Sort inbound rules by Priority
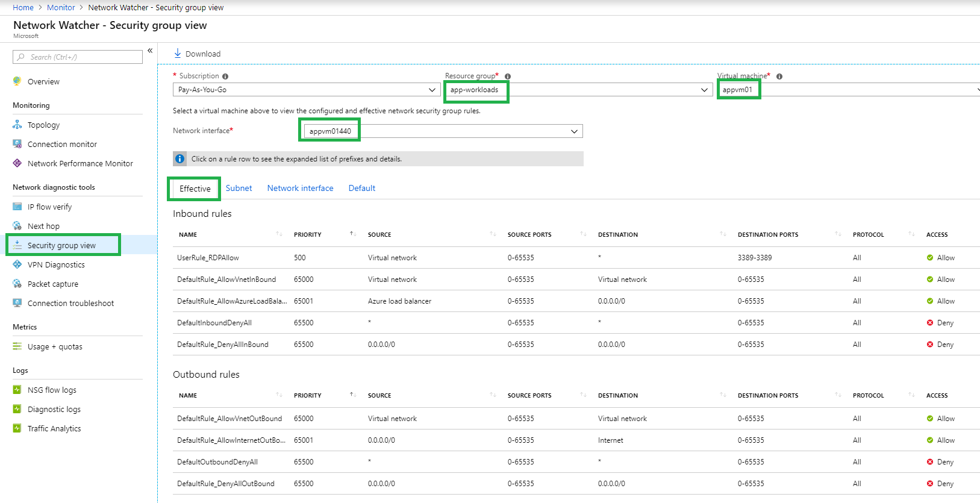Image resolution: width=980 pixels, height=503 pixels. [x=352, y=234]
